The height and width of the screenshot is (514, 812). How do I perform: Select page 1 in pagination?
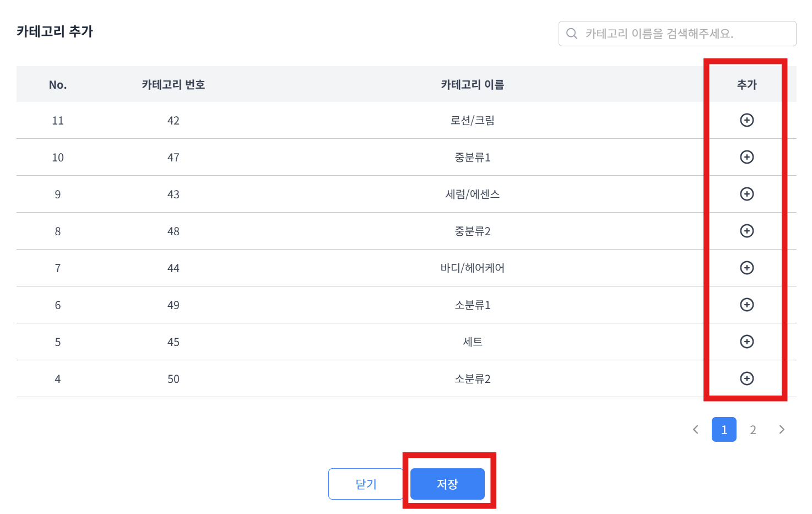click(x=724, y=430)
